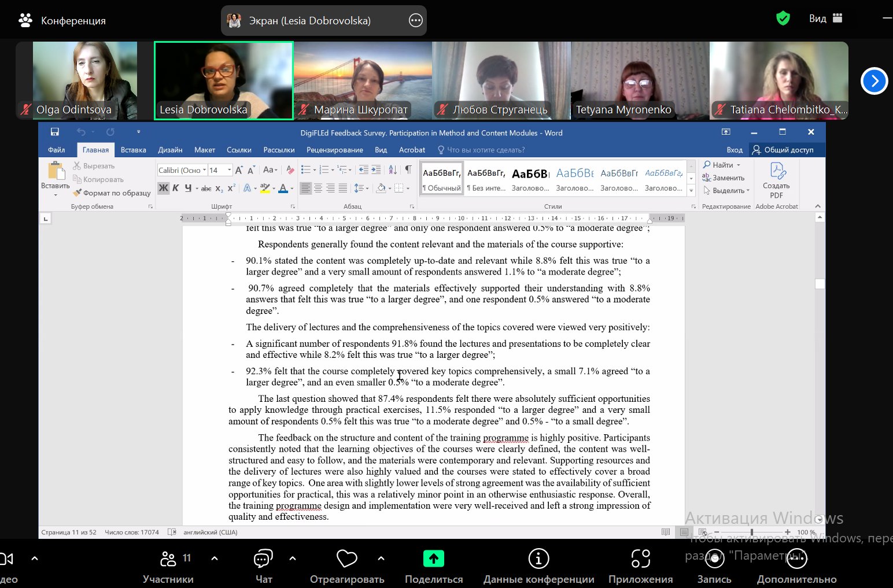The image size is (893, 588).
Task: Click the numbered list icon
Action: click(x=324, y=170)
